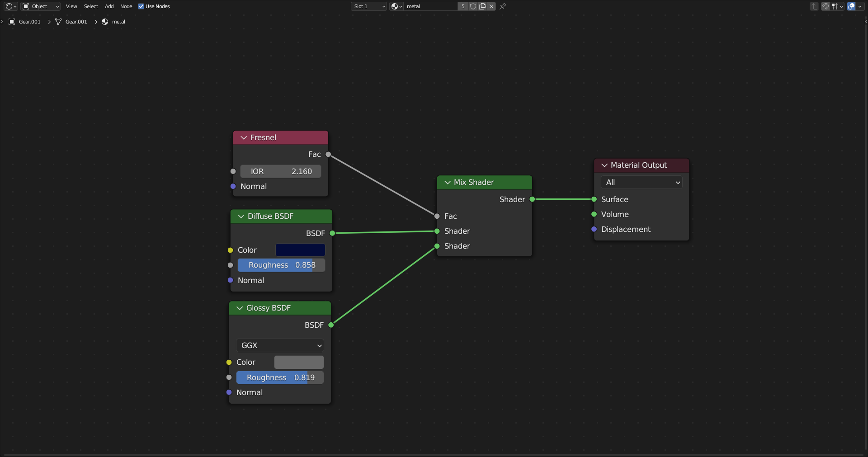Open the editor type selector
Screen dimensions: 868x457
(11, 6)
